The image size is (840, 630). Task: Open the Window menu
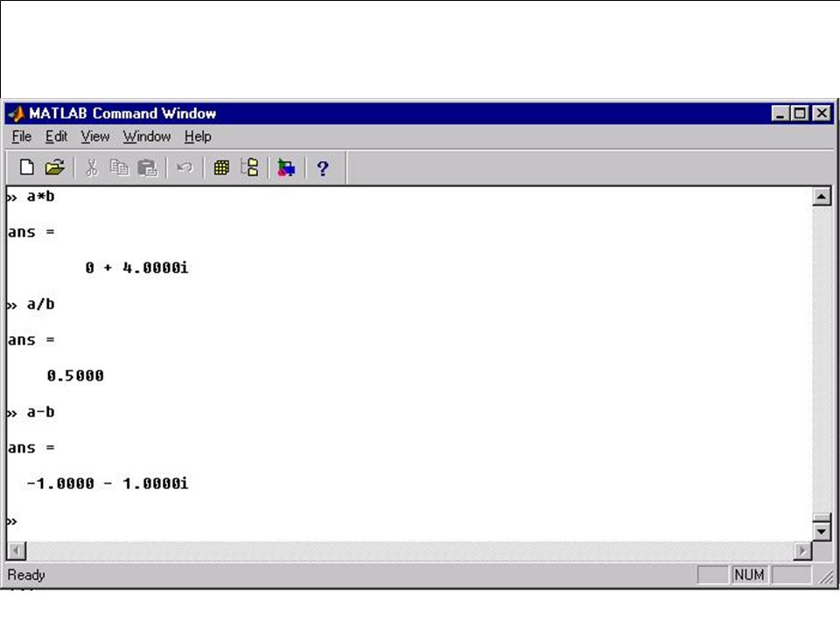coord(147,136)
